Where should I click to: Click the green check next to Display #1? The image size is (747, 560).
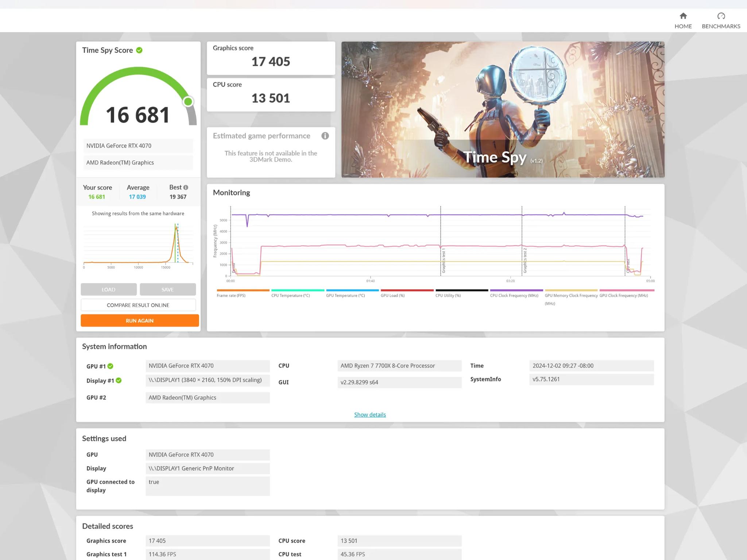point(119,381)
